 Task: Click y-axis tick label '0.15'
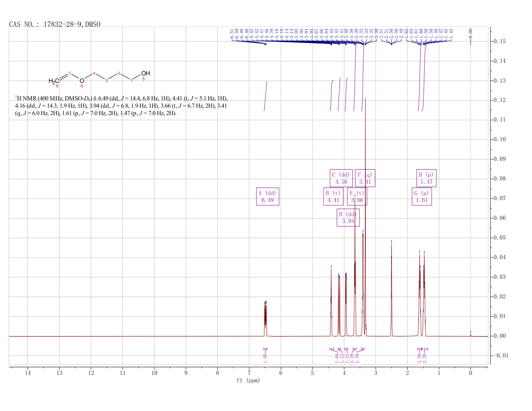click(x=499, y=42)
